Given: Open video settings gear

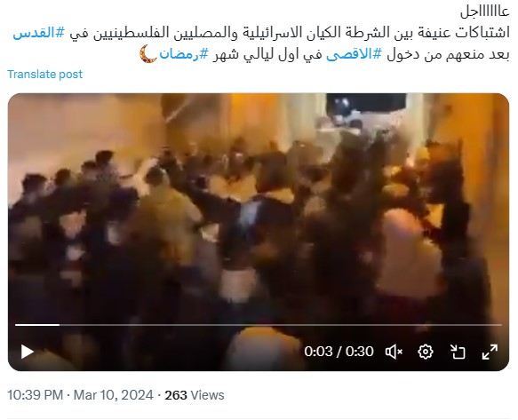Looking at the screenshot, I should [426, 352].
